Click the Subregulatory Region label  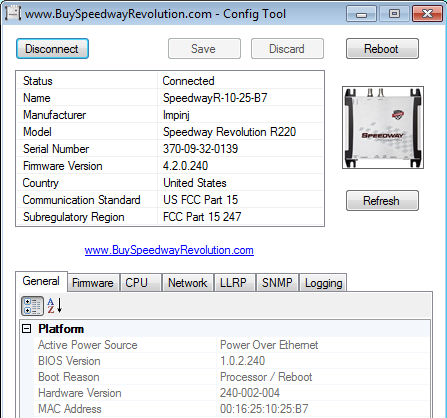(x=74, y=217)
